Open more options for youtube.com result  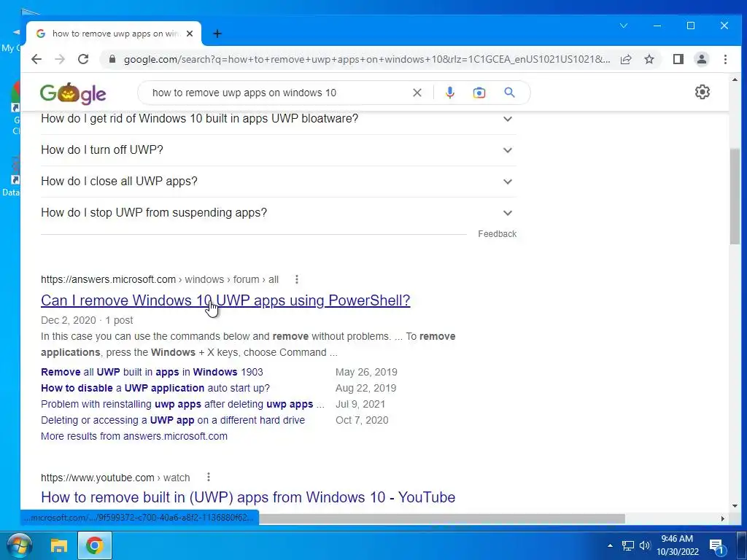point(209,477)
